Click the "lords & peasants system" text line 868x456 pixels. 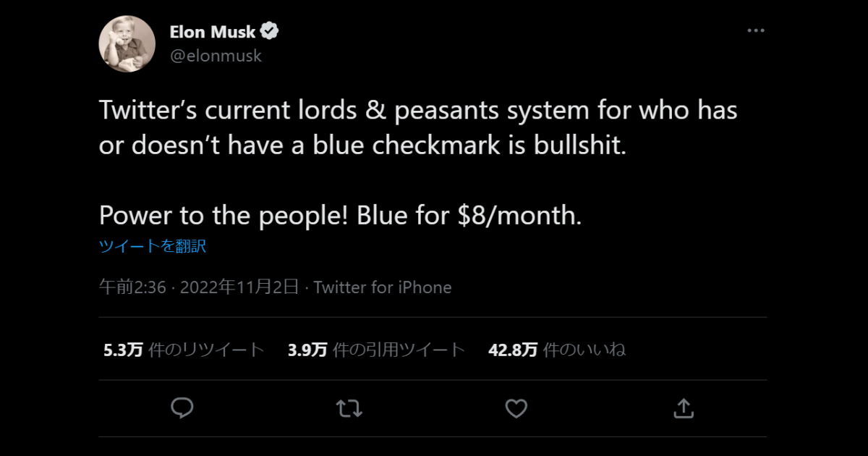(418, 111)
